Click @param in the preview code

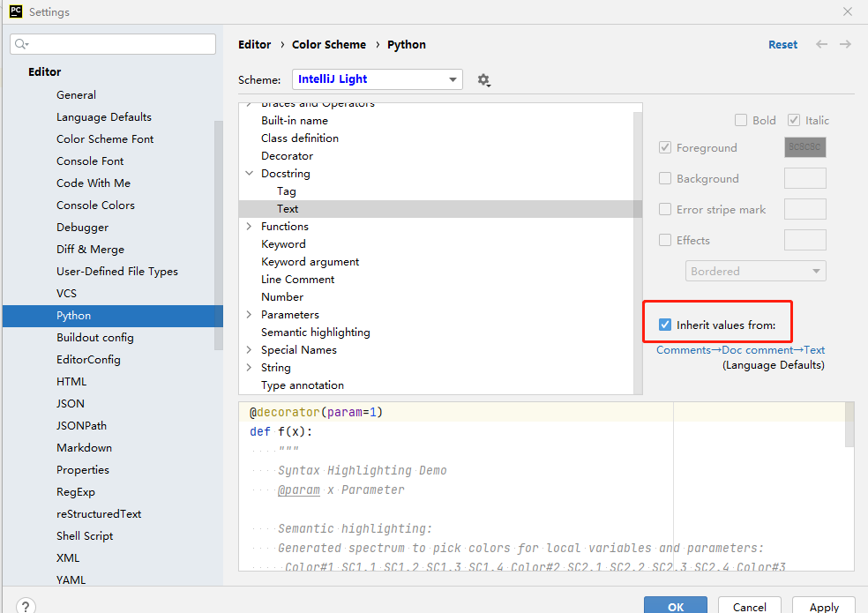click(x=299, y=490)
